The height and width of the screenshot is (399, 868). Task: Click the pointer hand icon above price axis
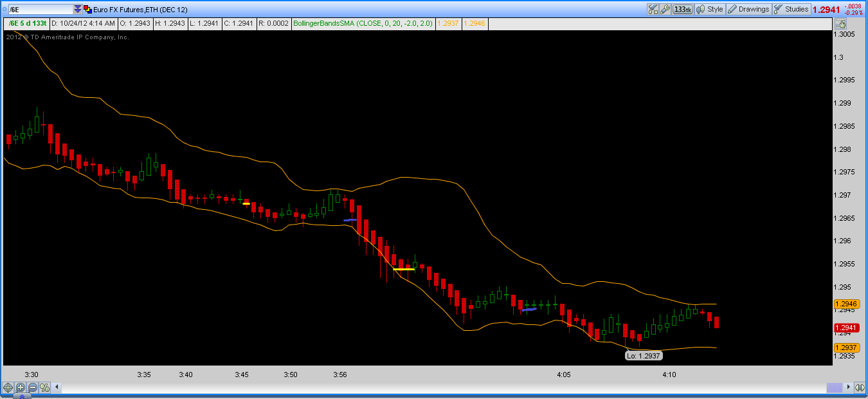point(840,24)
